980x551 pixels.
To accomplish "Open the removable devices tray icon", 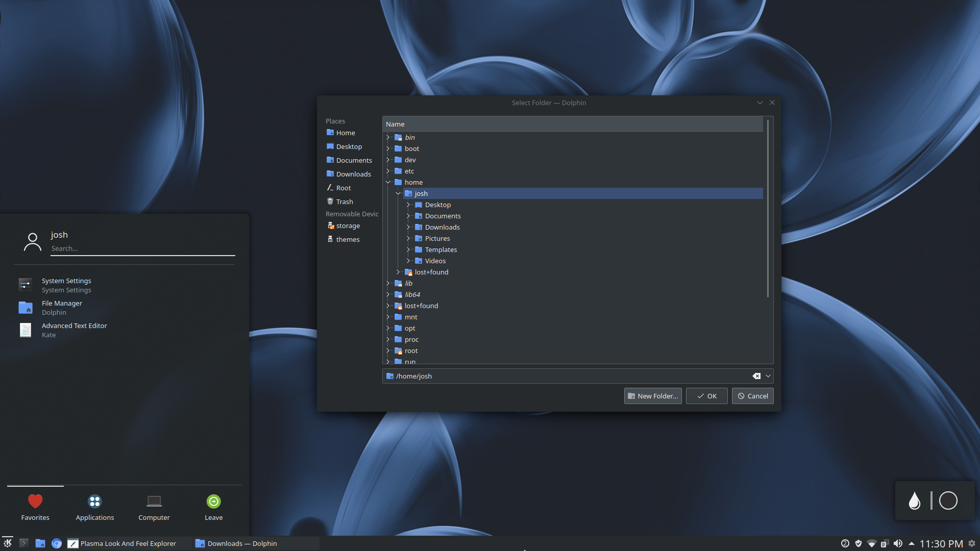I will click(x=885, y=543).
